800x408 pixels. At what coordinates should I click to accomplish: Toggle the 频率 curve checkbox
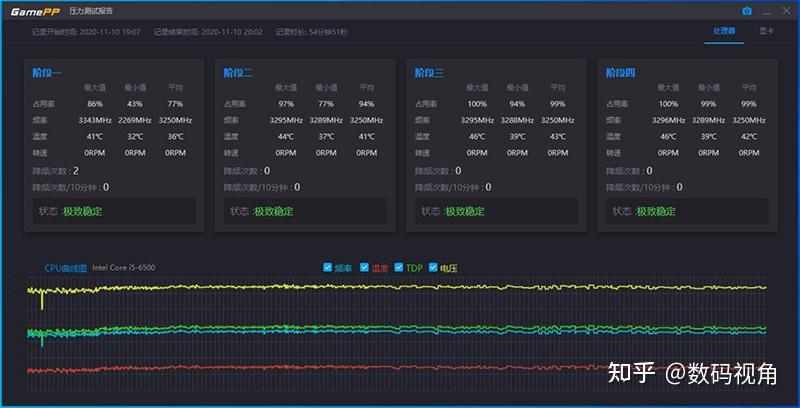pyautogui.click(x=328, y=267)
